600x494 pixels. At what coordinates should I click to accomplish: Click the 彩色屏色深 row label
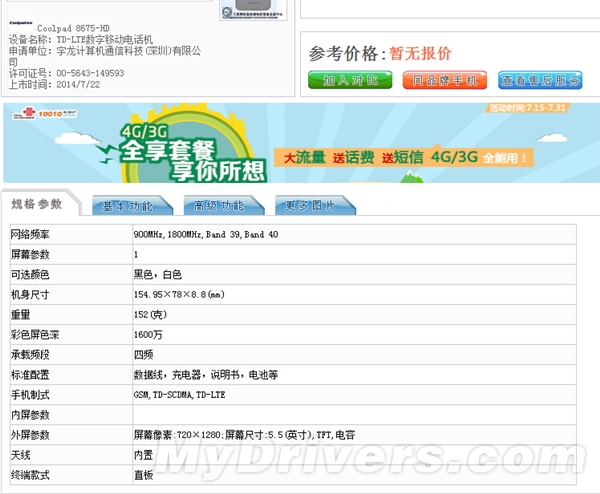coord(35,335)
